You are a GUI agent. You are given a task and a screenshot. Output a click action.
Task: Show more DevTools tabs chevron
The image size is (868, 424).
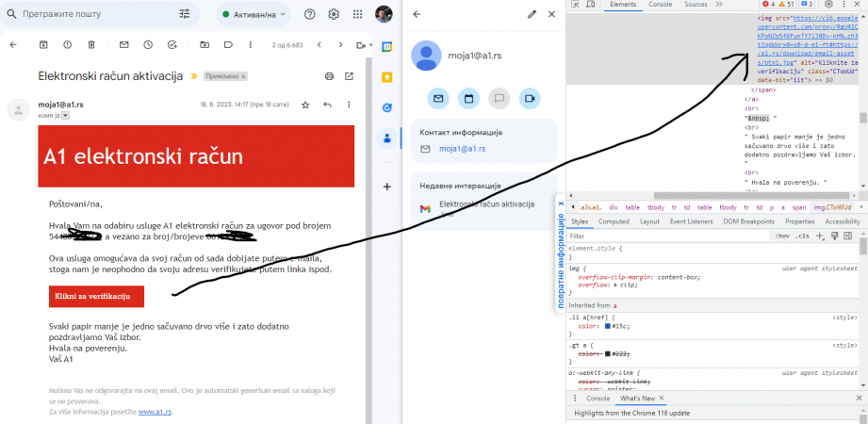(x=719, y=4)
